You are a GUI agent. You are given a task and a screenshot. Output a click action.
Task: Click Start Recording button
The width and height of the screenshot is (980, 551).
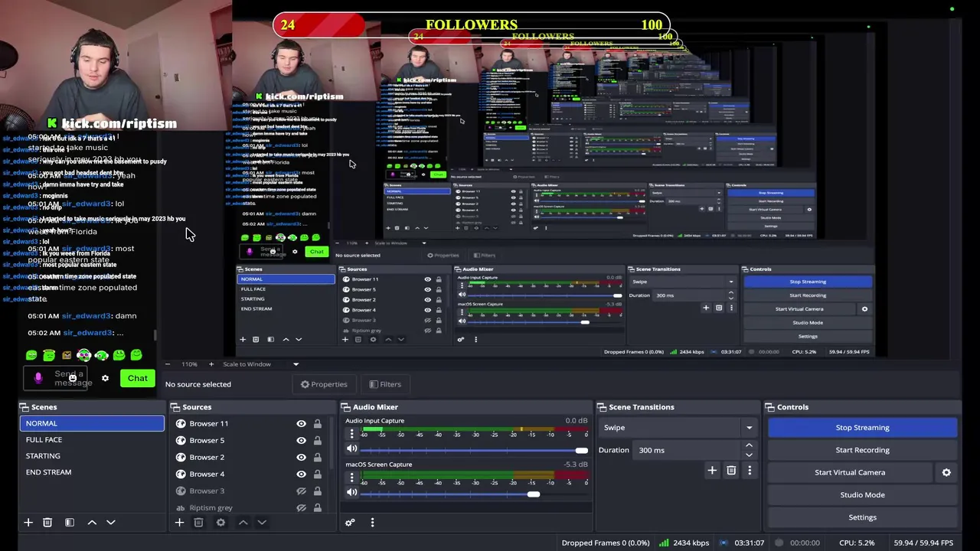[x=862, y=450]
